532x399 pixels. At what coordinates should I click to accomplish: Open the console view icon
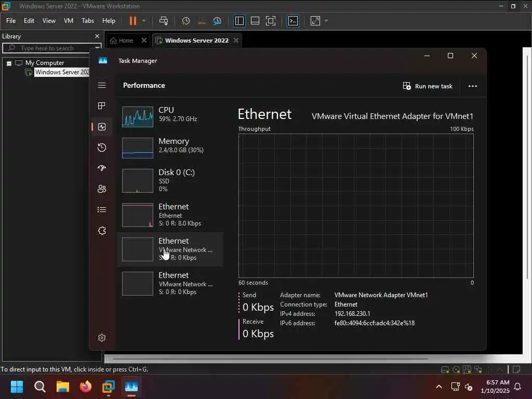click(293, 21)
